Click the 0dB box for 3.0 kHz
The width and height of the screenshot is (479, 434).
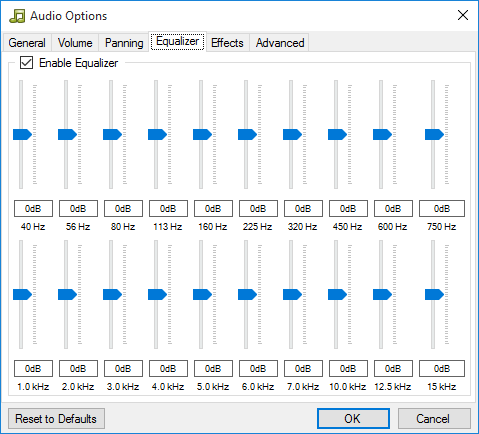coord(123,369)
